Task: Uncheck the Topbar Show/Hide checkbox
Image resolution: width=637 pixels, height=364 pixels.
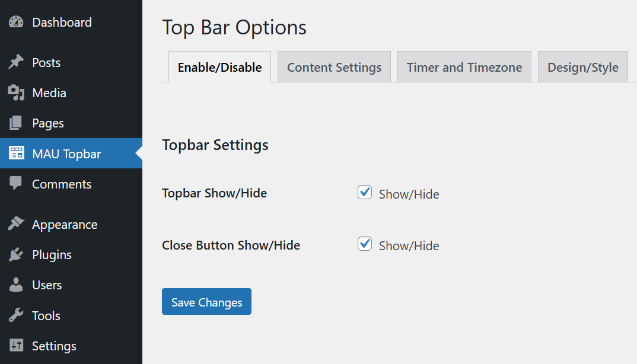Action: pos(365,192)
